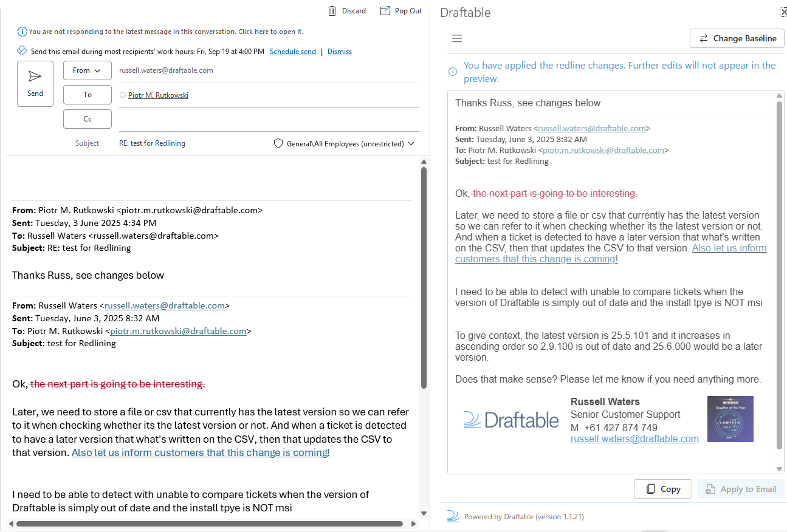Image resolution: width=787 pixels, height=532 pixels.
Task: Select the Piotr M. Rutkowski recipient chip
Action: (154, 95)
